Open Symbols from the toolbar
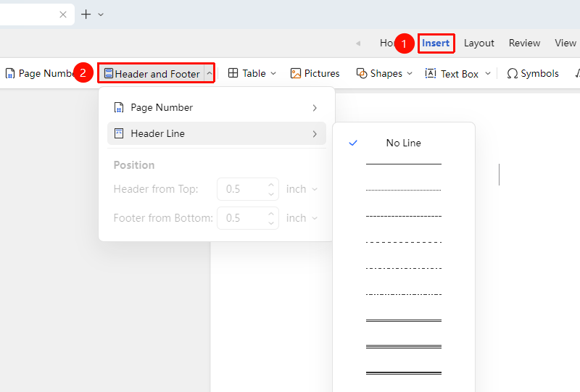Viewport: 580px width, 392px height. tap(533, 74)
